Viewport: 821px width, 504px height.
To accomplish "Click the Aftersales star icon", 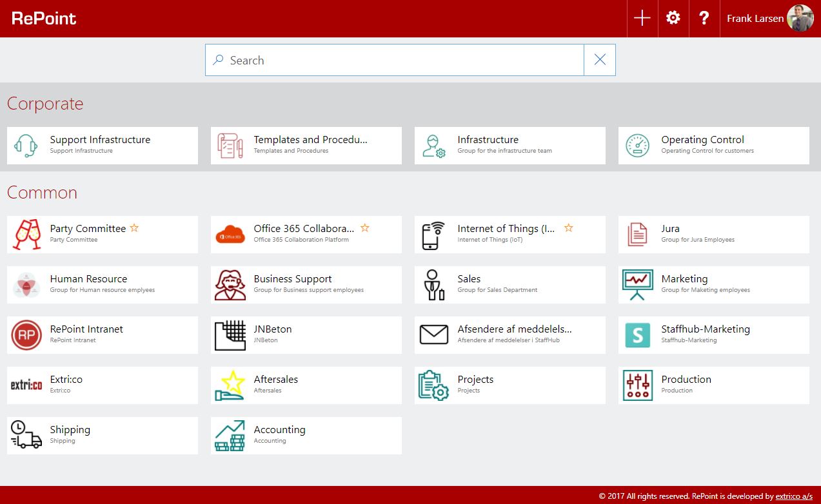I will [x=230, y=385].
